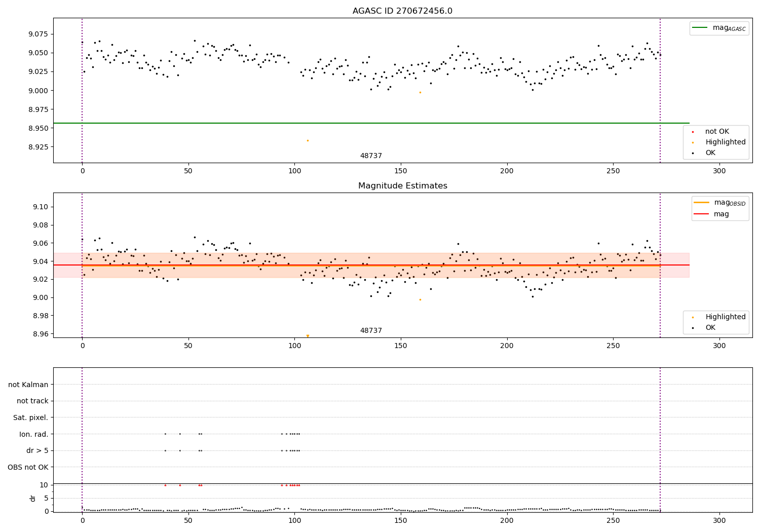Click the 8.925 y-axis tick label

click(38, 147)
